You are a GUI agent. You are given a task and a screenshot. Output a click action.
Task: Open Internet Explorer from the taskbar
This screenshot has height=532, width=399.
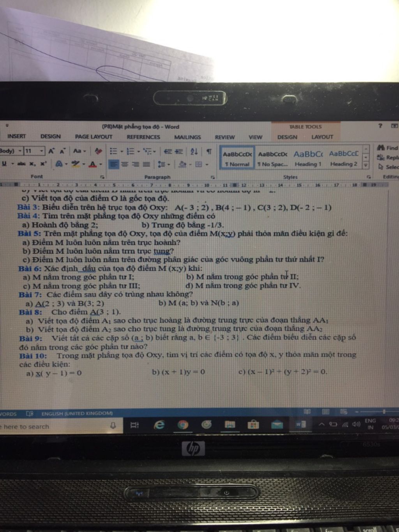[159, 425]
